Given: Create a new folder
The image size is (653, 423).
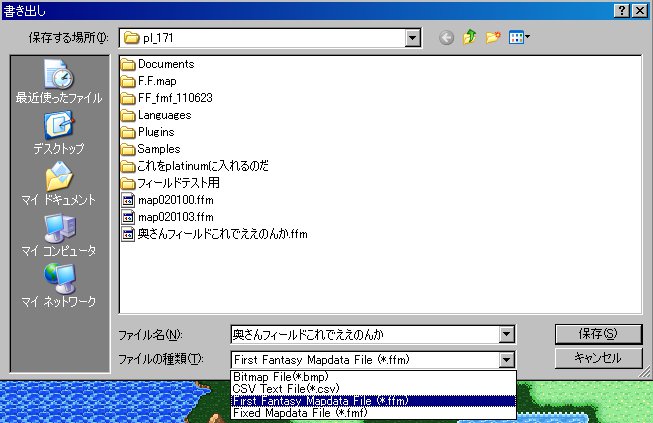Looking at the screenshot, I should coord(493,37).
